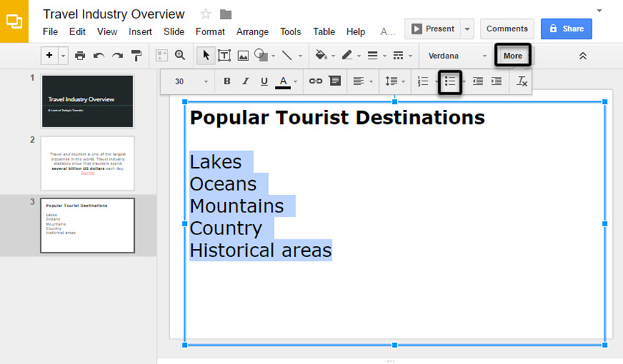Toggle Italic formatting

coord(246,81)
